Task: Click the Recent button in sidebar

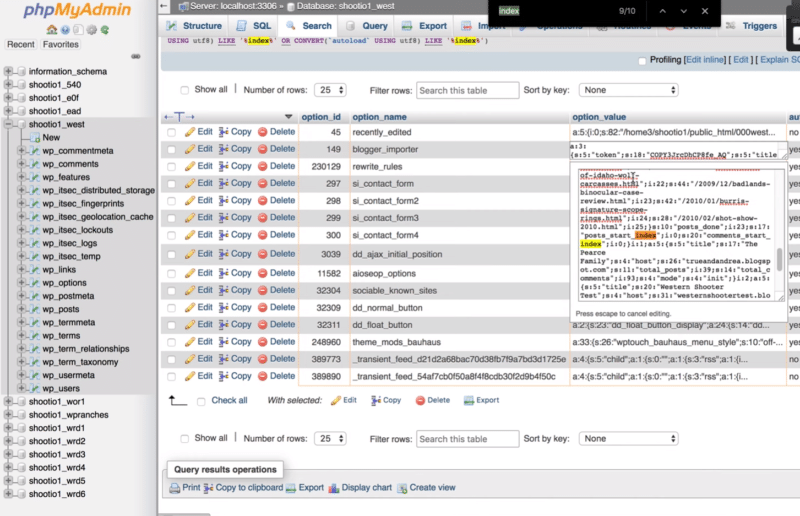Action: point(21,44)
